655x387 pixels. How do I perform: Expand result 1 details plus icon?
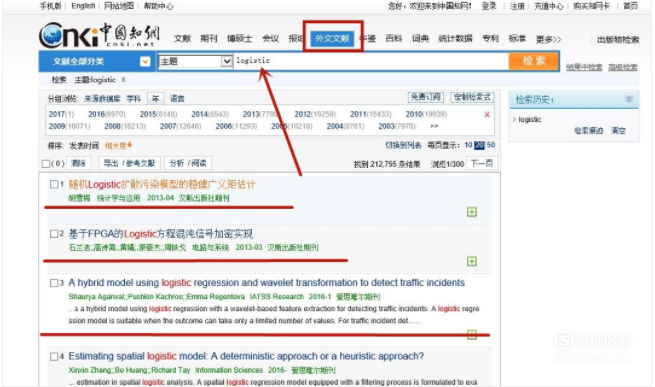pyautogui.click(x=472, y=212)
